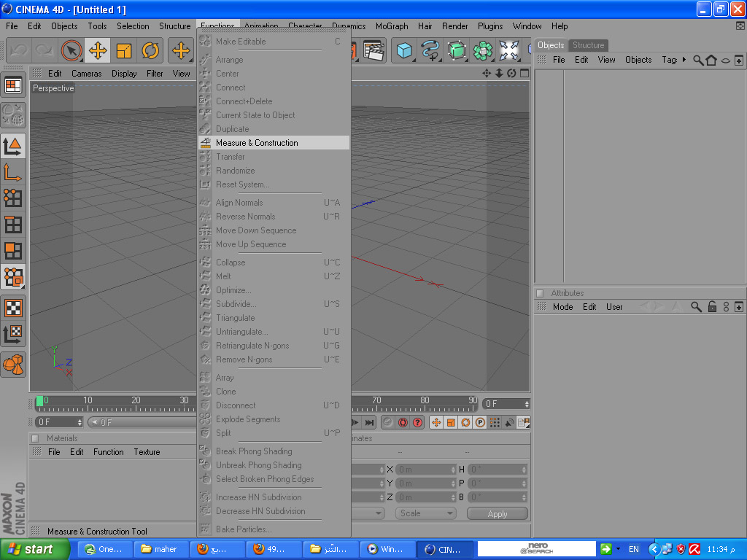This screenshot has width=747, height=560.
Task: Toggle Rotation keyframe recording
Action: tap(466, 422)
